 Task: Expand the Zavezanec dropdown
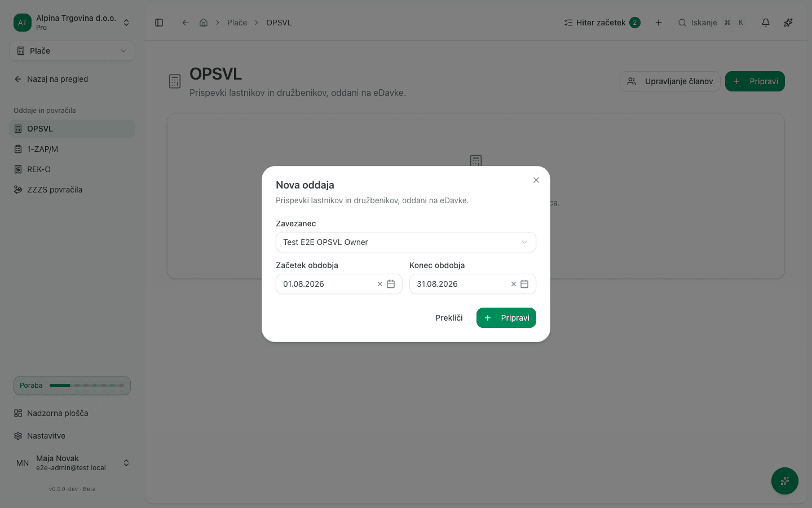coord(406,242)
